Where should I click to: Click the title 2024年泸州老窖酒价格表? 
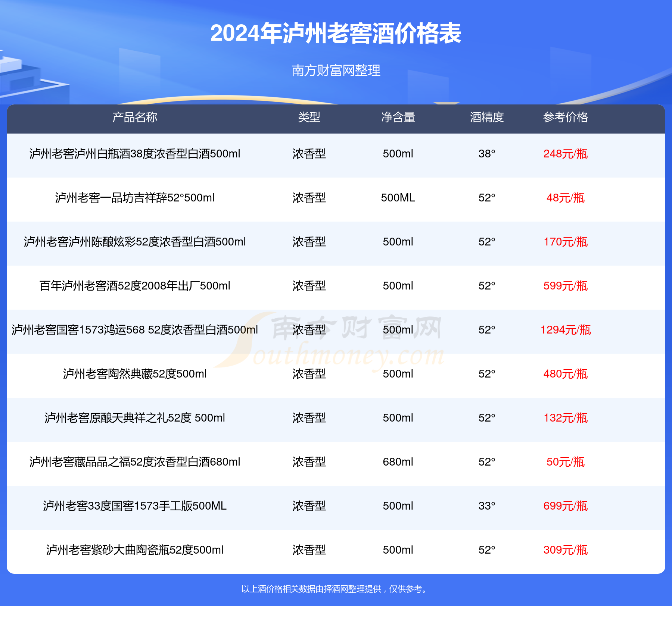tap(336, 33)
